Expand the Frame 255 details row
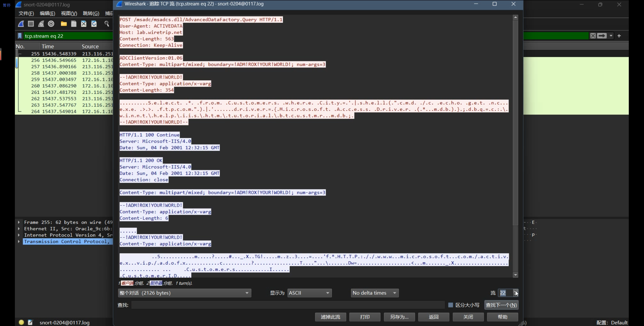Viewport: 644px width, 326px height. (x=19, y=222)
